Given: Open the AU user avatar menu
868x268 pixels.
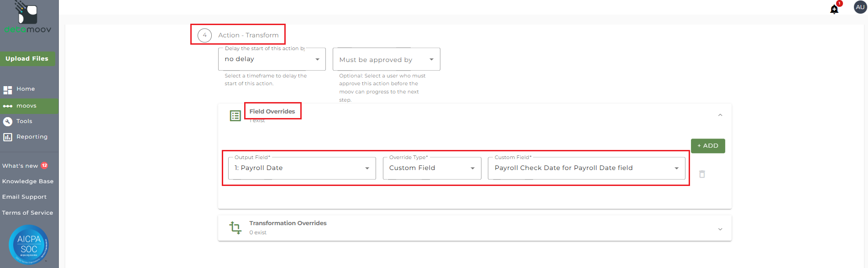Looking at the screenshot, I should pyautogui.click(x=860, y=7).
